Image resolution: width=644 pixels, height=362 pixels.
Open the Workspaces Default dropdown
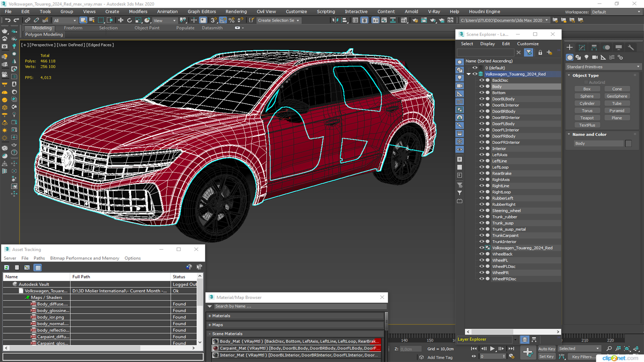click(x=616, y=12)
